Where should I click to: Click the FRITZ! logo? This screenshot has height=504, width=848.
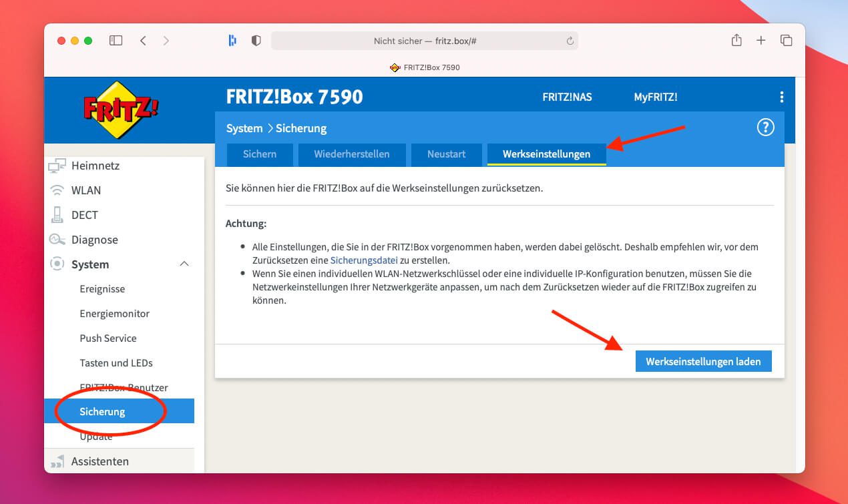121,109
